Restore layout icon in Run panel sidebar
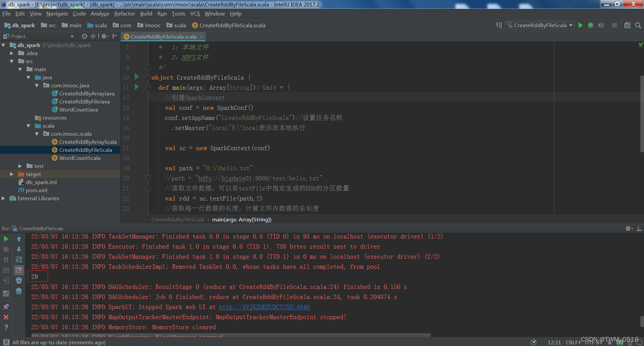This screenshot has height=346, width=644. coord(6,293)
